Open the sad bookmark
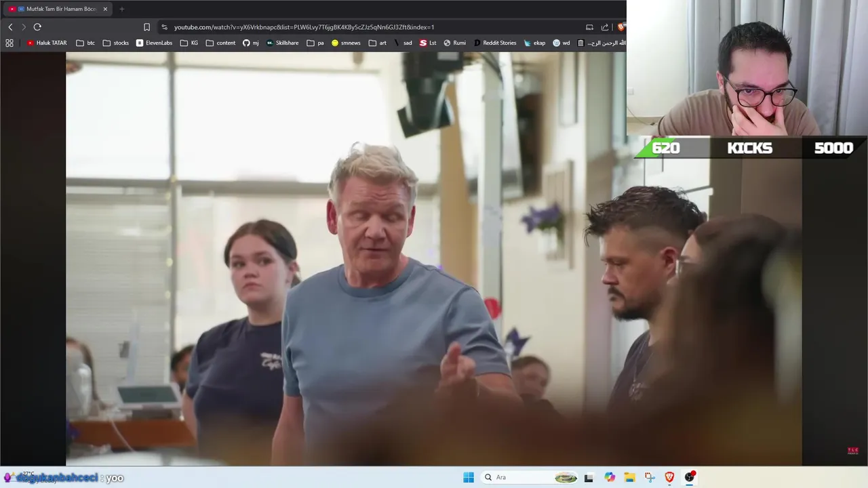 tap(403, 43)
